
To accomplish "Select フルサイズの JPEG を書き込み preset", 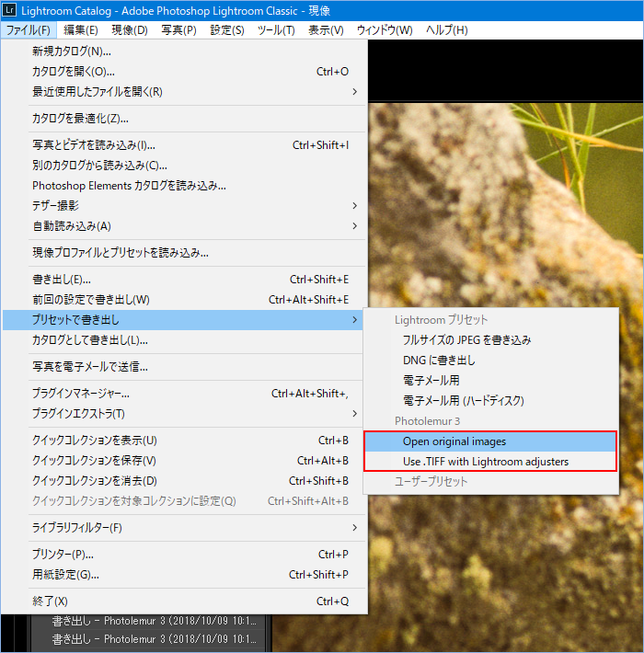I will 490,340.
